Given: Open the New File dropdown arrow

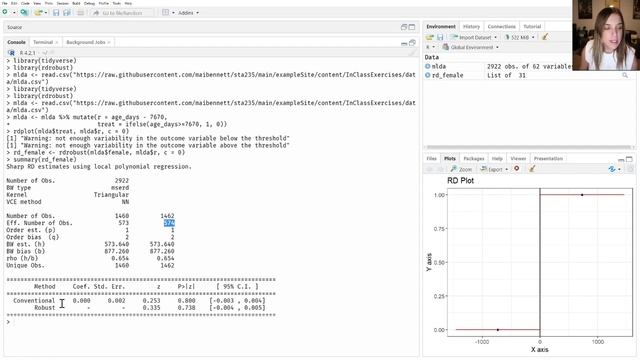Looking at the screenshot, I should (x=14, y=13).
